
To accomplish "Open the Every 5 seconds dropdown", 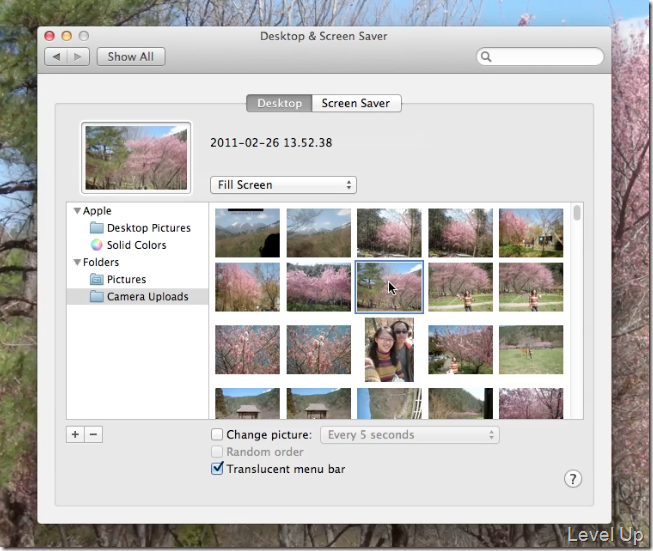I will [x=410, y=435].
